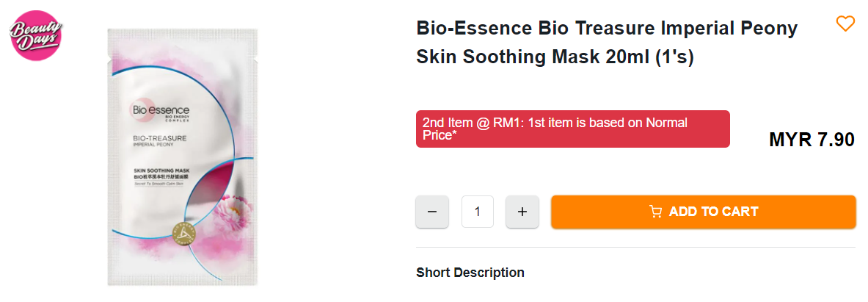868x302 pixels.
Task: Decrease quantity with the minus button
Action: point(432,212)
